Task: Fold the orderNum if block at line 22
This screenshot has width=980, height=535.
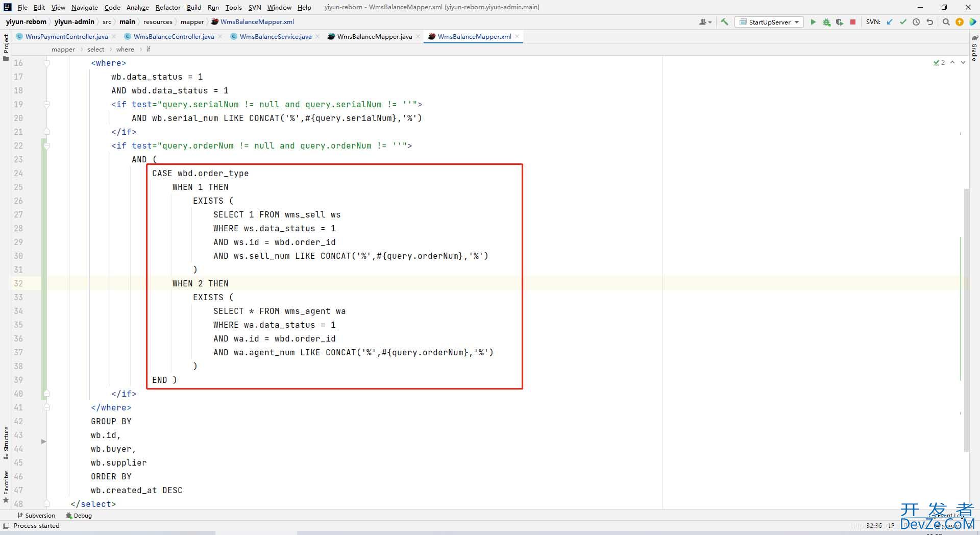Action: (x=46, y=146)
